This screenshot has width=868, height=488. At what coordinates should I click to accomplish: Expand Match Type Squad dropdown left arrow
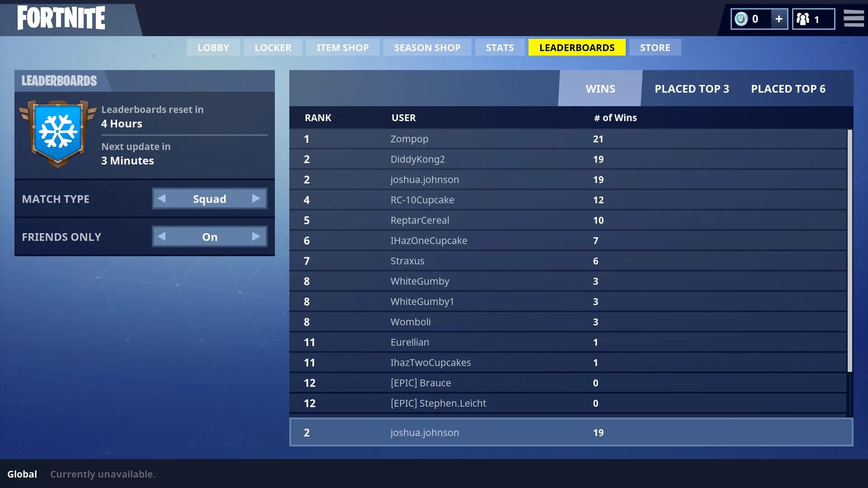pyautogui.click(x=161, y=198)
